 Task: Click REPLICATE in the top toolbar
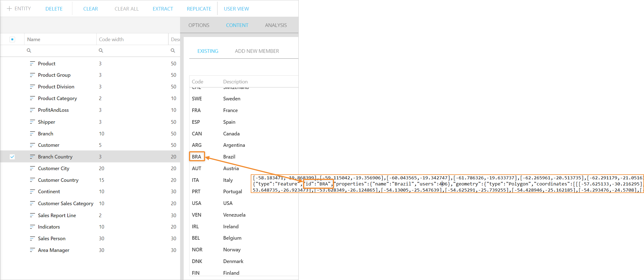199,9
